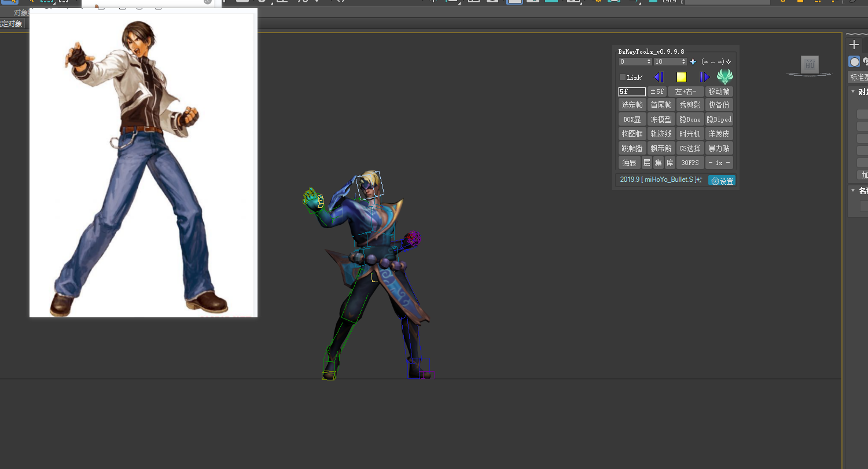Click the - 1x - playback speed button
Screen dimensions: 868x469
pyautogui.click(x=719, y=163)
